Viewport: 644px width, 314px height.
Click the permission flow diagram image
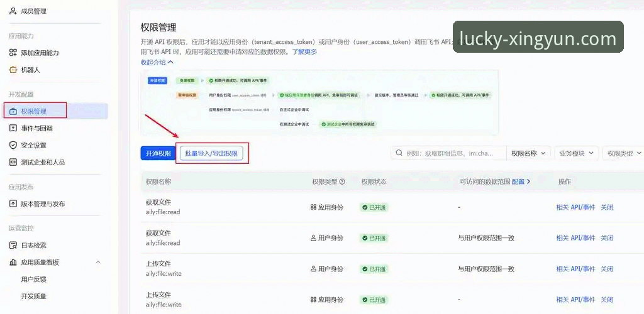pos(319,102)
